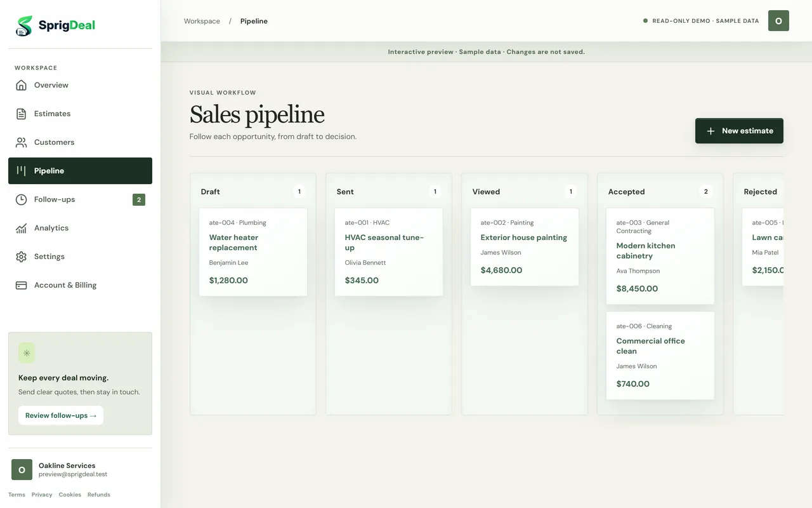Image resolution: width=812 pixels, height=508 pixels.
Task: Click the Settings gear icon
Action: pyautogui.click(x=22, y=257)
